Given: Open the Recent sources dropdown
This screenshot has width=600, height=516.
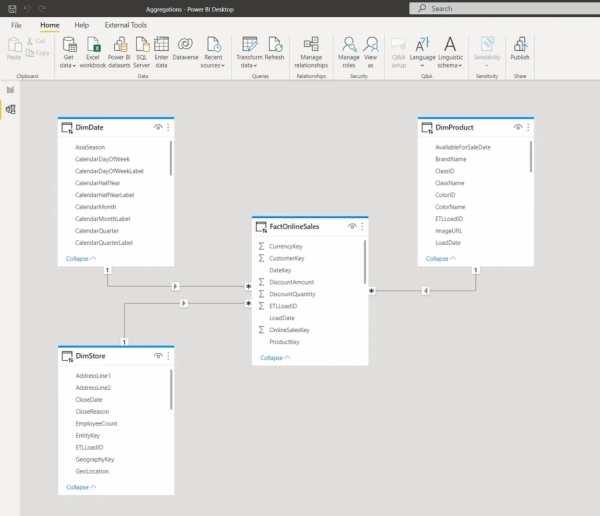Looking at the screenshot, I should click(212, 65).
